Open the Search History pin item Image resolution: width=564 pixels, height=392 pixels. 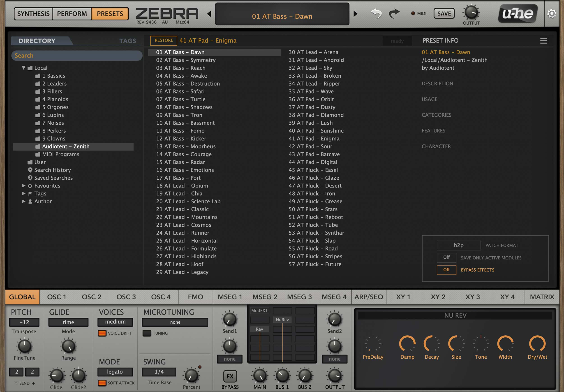52,170
